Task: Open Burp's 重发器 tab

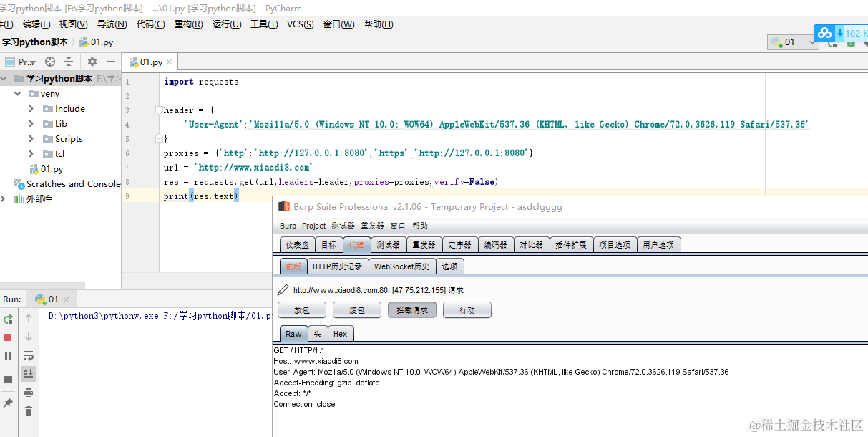Action: [x=424, y=245]
